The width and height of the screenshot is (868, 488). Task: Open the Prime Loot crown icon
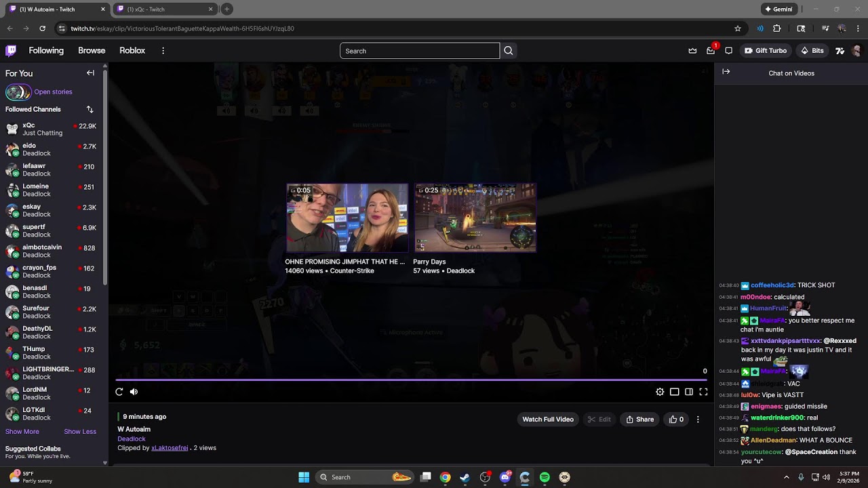pos(692,51)
